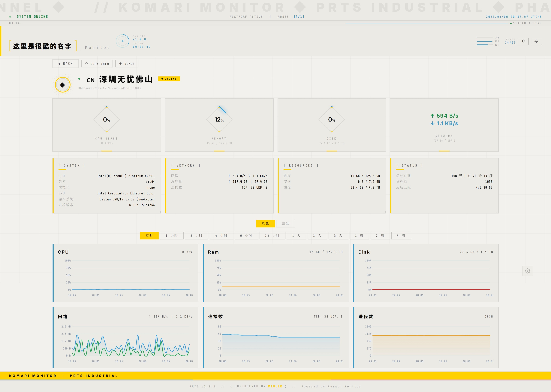This screenshot has width=551, height=392.
Task: Select the 1 小时 time range
Action: pos(172,236)
